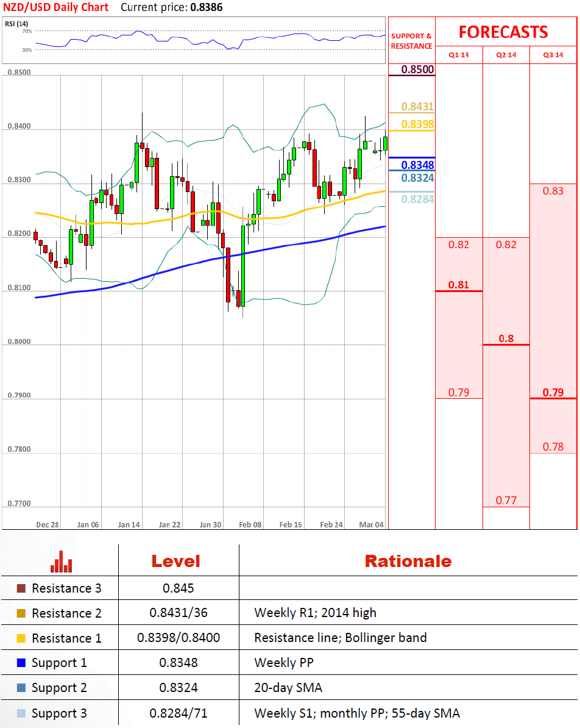Click the NZD/USD Daily Chart title
580x728 pixels.
click(x=56, y=8)
